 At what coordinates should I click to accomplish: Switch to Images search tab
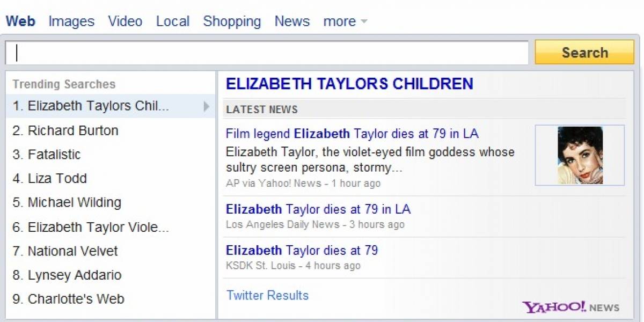(71, 21)
